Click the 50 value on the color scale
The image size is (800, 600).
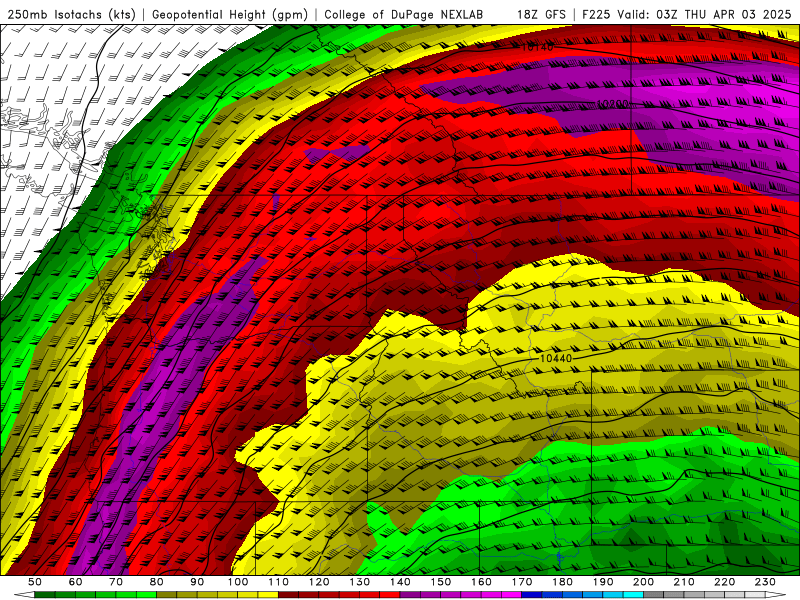[35, 582]
